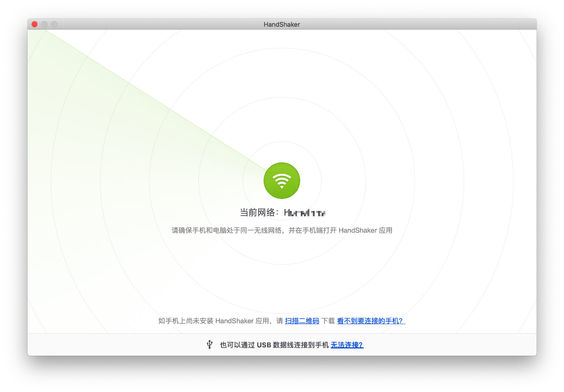This screenshot has height=392, width=564.
Task: Click the blurred network name value
Action: click(305, 213)
